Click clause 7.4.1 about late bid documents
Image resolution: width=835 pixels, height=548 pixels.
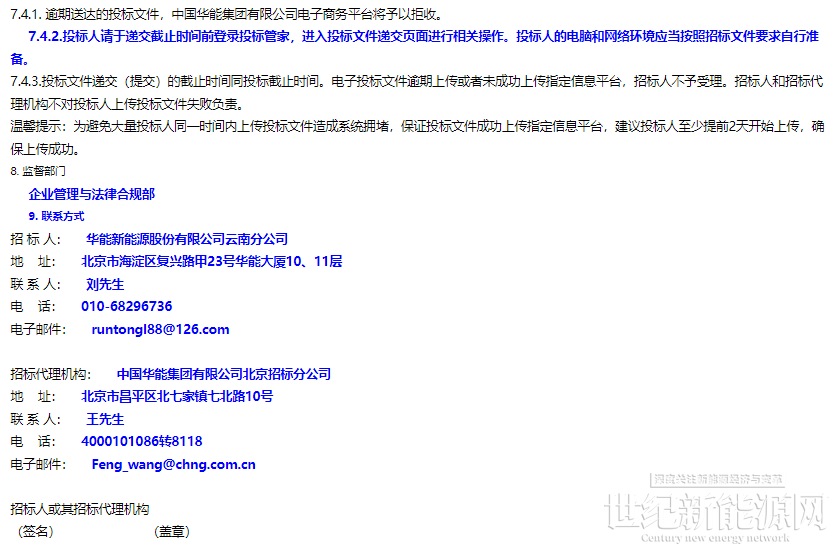click(x=226, y=14)
